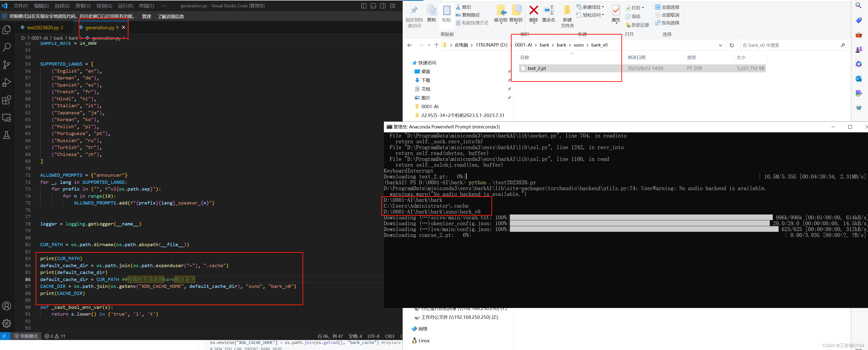Open the Testing flask icon
This screenshot has height=350, width=868.
tap(7, 135)
